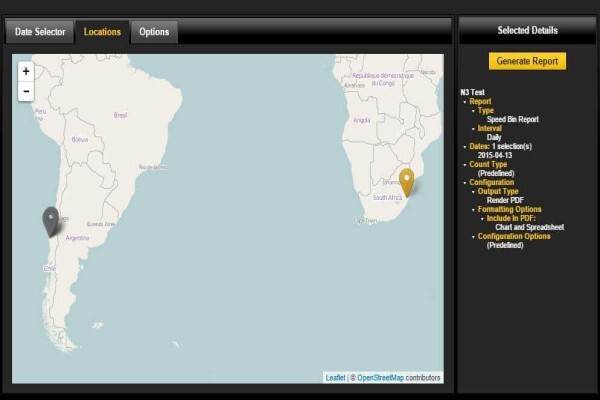The height and width of the screenshot is (400, 600).
Task: Collapse the Configuration Options node
Action: pyautogui.click(x=473, y=237)
